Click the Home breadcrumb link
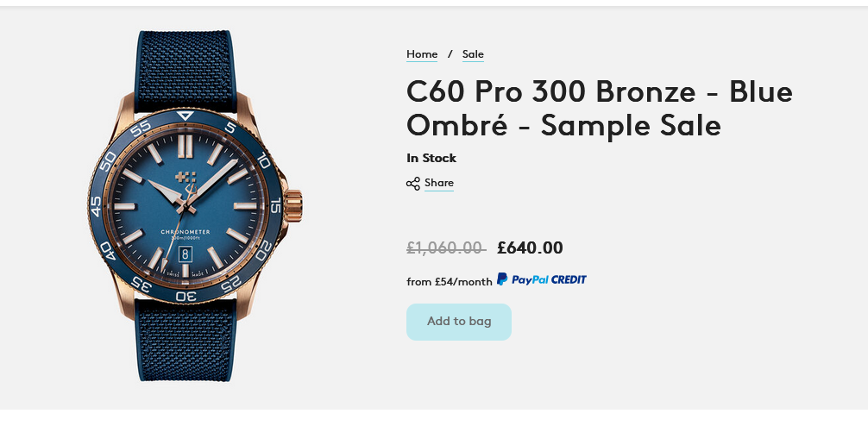 coord(422,54)
